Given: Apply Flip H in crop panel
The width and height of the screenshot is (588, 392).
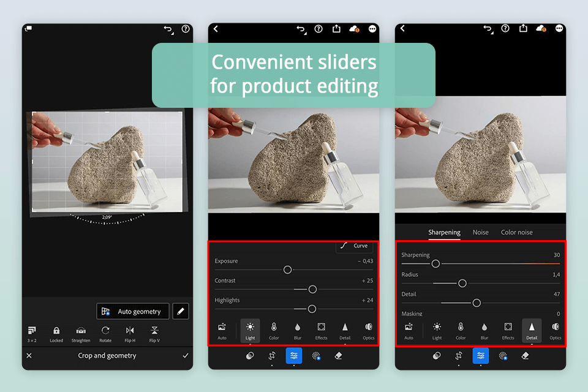Looking at the screenshot, I should coord(130,334).
